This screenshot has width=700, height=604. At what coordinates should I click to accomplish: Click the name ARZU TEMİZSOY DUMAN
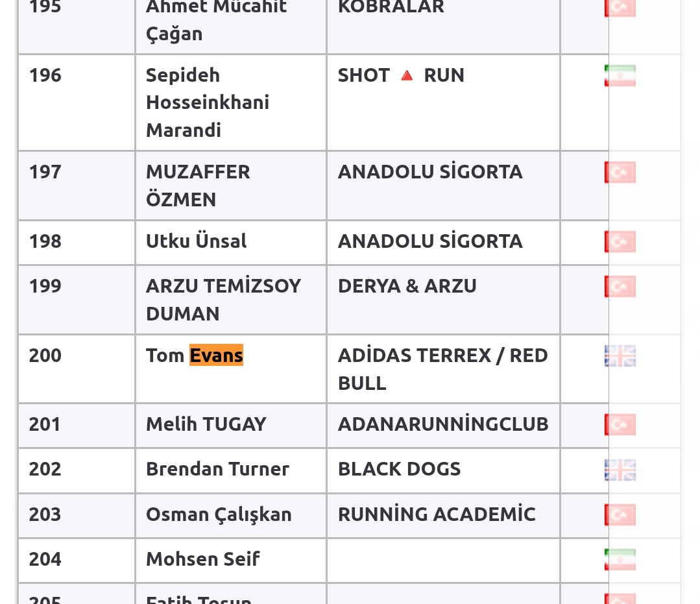coord(223,300)
